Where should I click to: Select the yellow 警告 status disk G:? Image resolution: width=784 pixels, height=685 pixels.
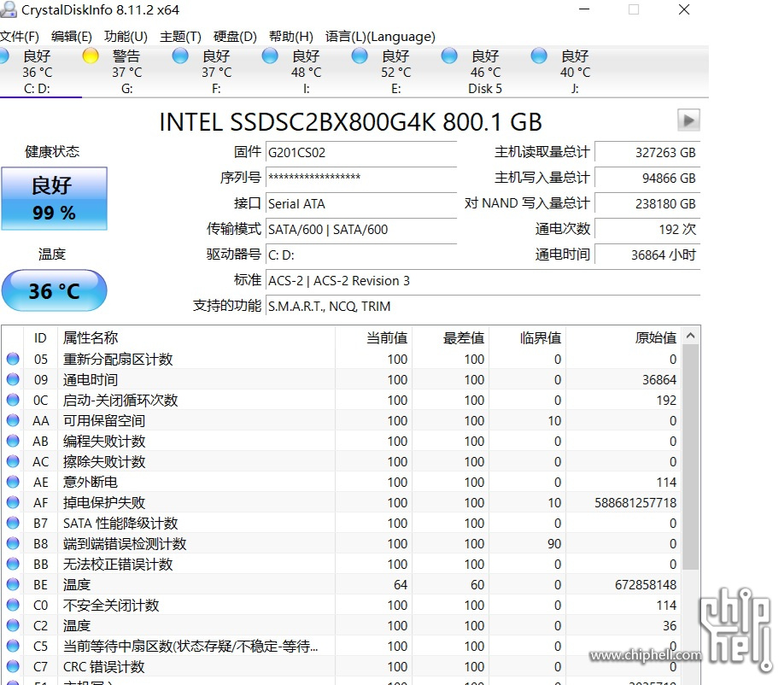click(x=91, y=56)
